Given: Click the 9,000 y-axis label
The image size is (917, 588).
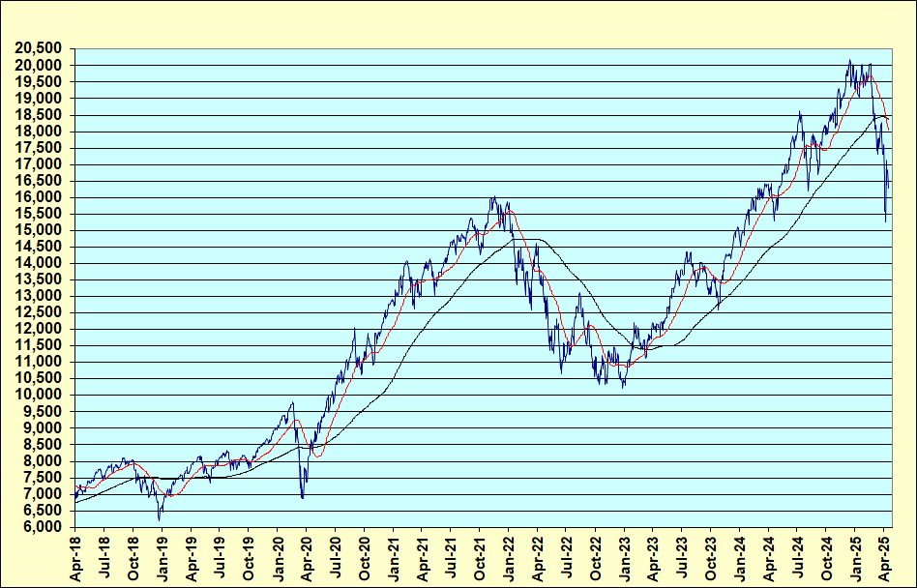Looking at the screenshot, I should pyautogui.click(x=43, y=427).
